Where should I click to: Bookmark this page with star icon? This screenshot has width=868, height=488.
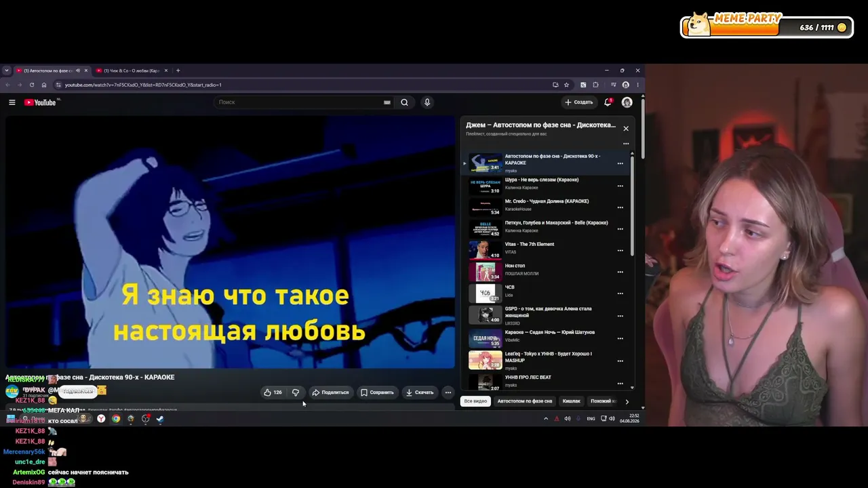tap(566, 85)
